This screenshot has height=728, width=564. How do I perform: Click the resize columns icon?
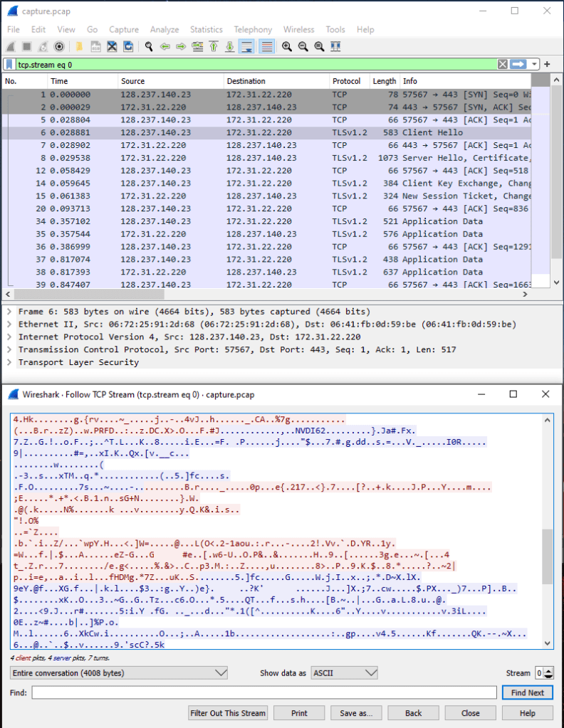pos(335,46)
